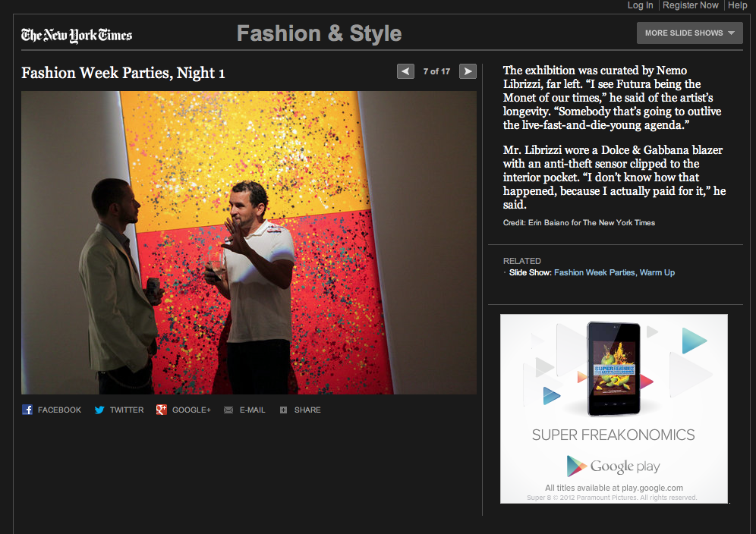The width and height of the screenshot is (756, 534).
Task: Click the Super Freakonomics tablet ad image
Action: click(613, 369)
